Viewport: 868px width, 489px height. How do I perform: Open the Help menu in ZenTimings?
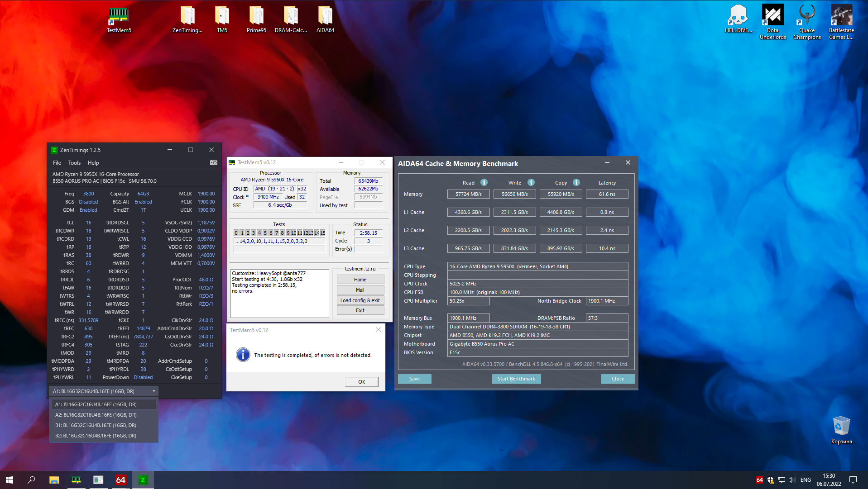pos(93,163)
